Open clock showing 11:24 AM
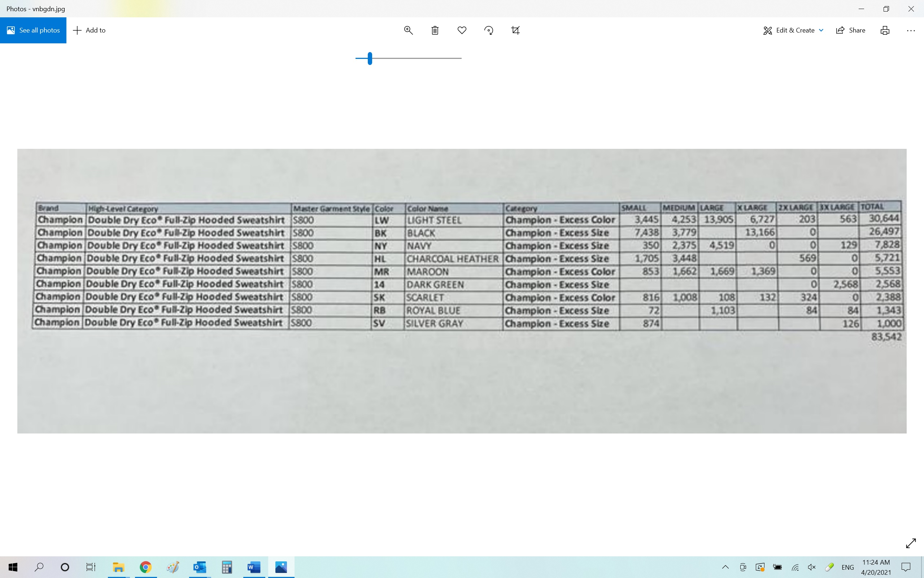 tap(876, 567)
